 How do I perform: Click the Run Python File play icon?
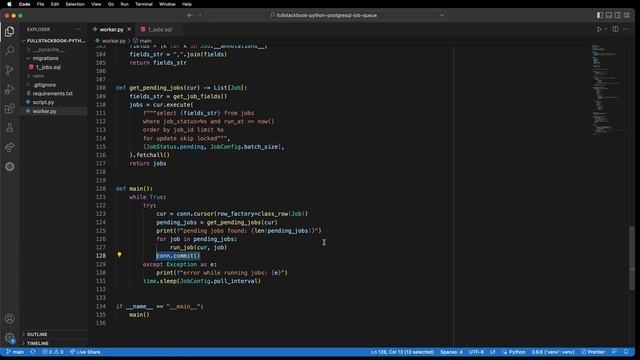tap(599, 29)
